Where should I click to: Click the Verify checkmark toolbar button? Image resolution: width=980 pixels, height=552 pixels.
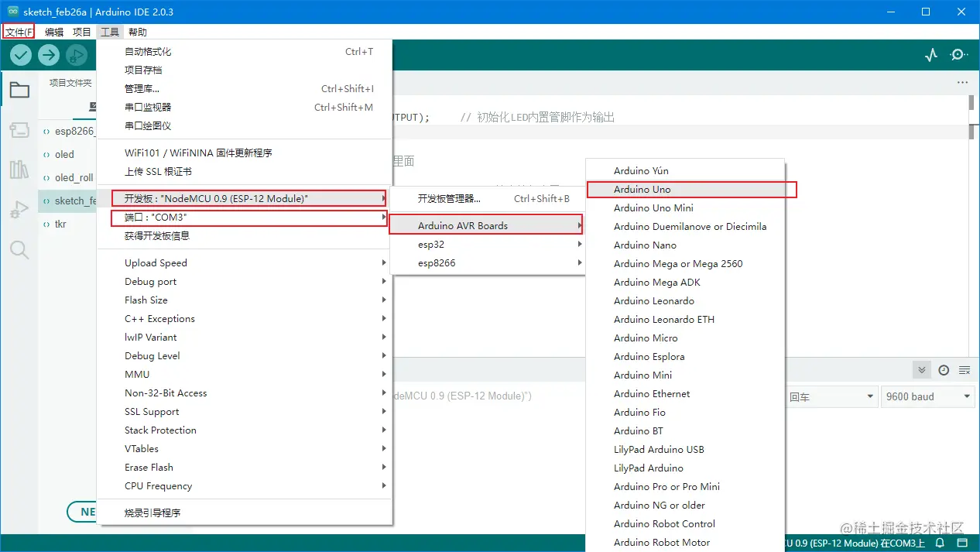(21, 55)
